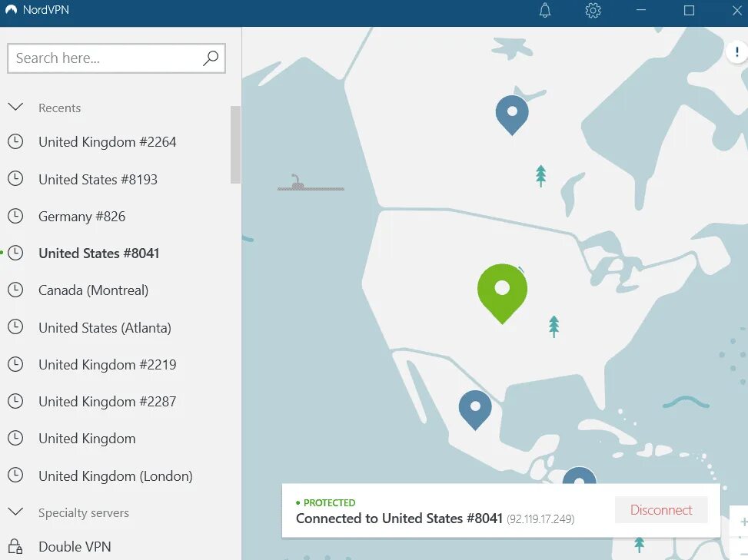Click the clock icon beside United Kingdom (London)

15,476
